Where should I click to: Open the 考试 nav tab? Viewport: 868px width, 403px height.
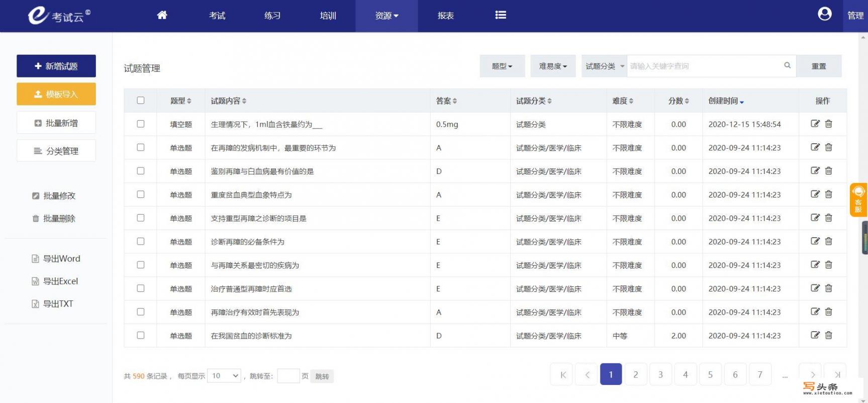(x=217, y=16)
